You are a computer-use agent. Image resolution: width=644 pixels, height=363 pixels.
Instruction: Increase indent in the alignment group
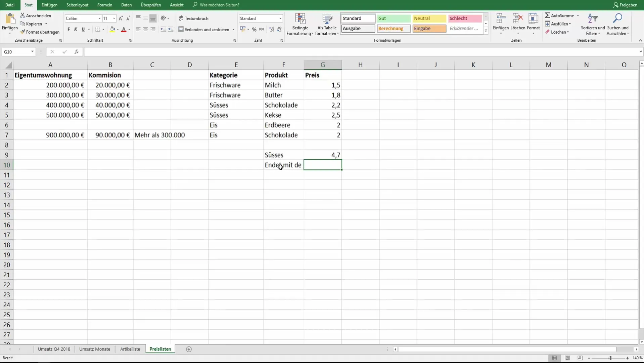171,30
